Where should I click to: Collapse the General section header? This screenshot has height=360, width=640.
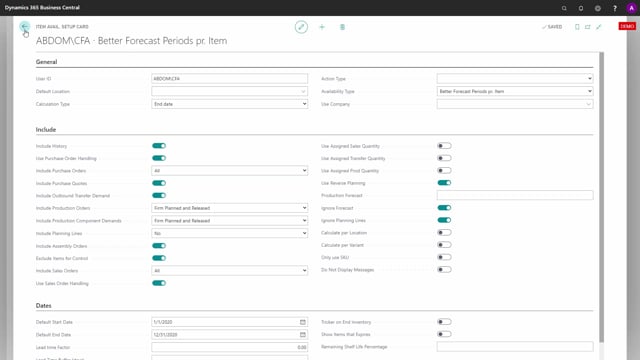tap(47, 62)
